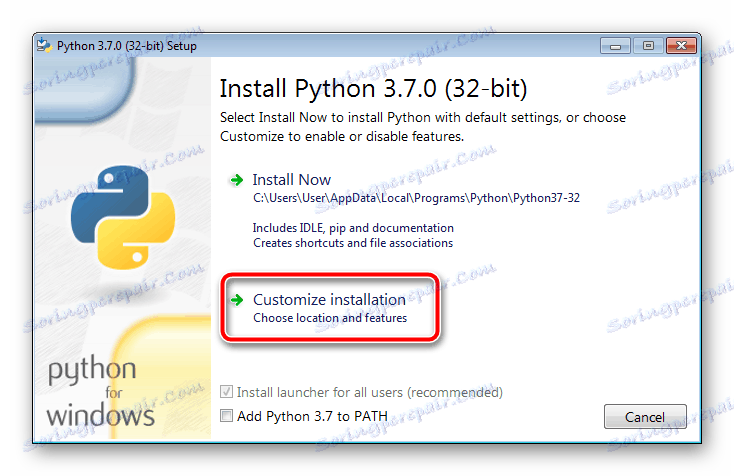The image size is (734, 476).
Task: Click the green arrow beside Customize installation
Action: 237,300
